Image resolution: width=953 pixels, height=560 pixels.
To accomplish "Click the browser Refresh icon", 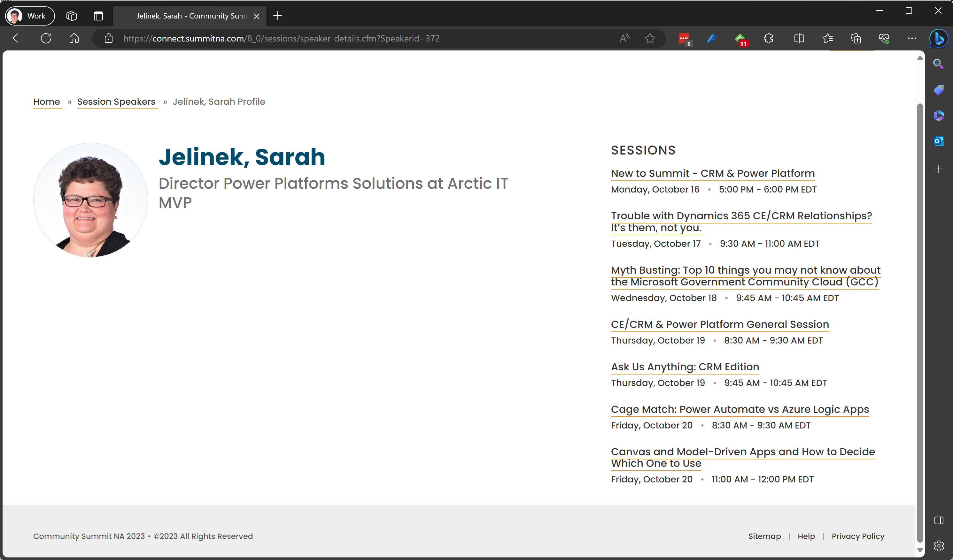I will (x=46, y=38).
